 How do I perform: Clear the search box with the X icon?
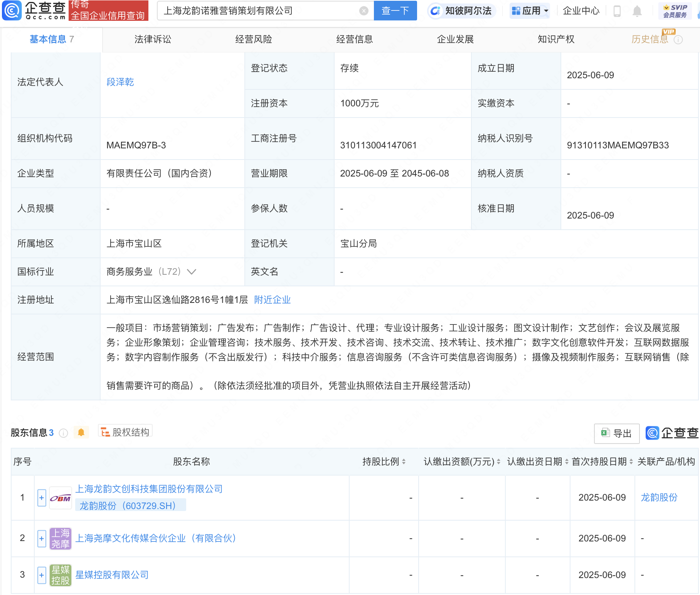coord(363,11)
